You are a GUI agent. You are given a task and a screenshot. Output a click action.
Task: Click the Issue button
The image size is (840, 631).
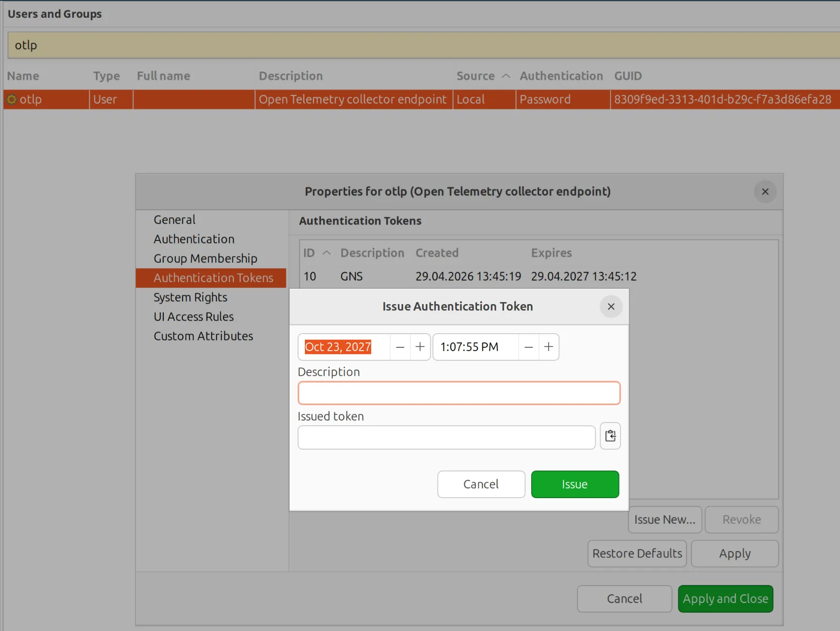(x=575, y=484)
